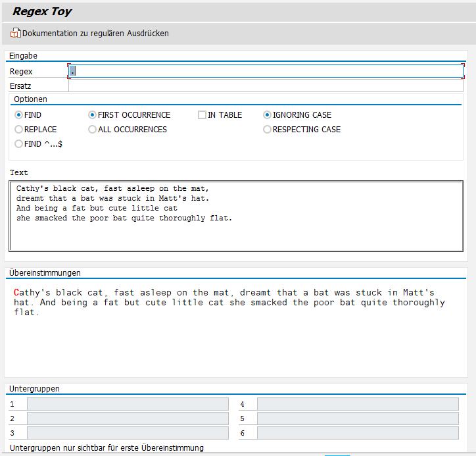Click the red highlighted match letter C

[x=16, y=293]
